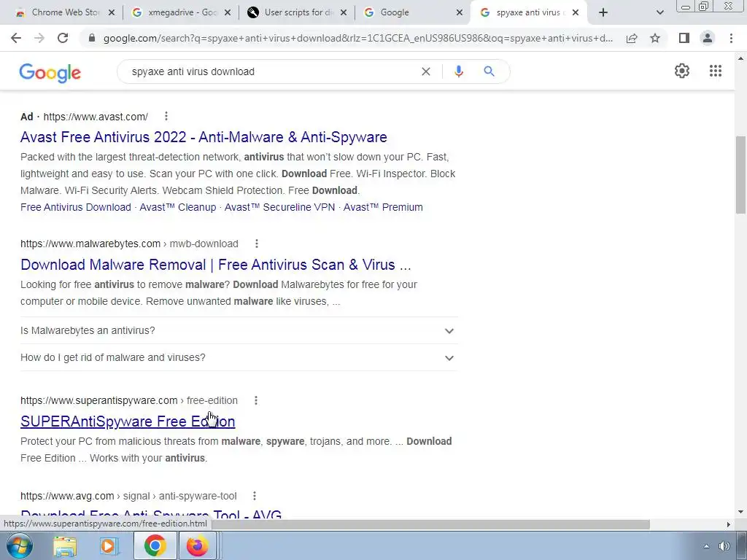The image size is (747, 560).
Task: Open Google quick settings gear
Action: [x=682, y=71]
